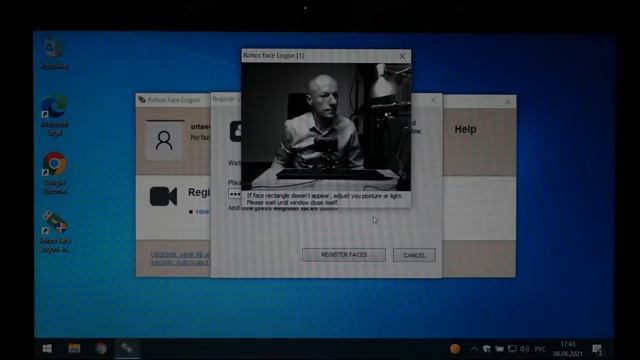
Task: Click the Help heading in side panel
Action: [465, 129]
